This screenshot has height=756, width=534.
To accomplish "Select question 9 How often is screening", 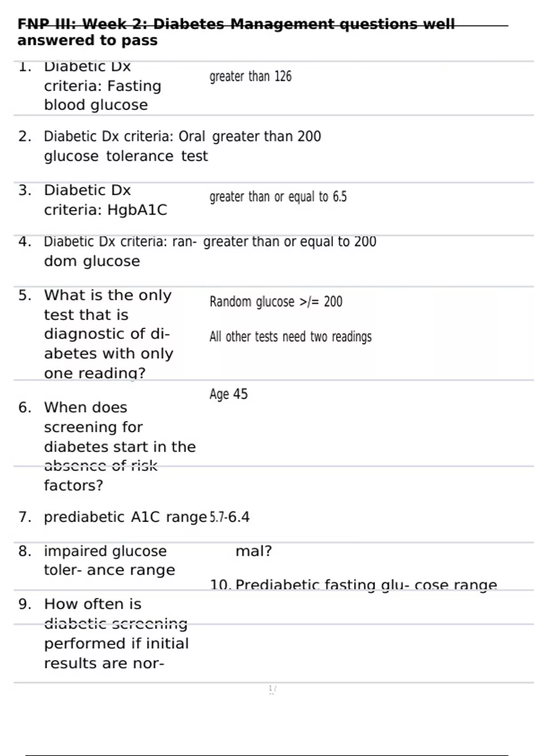I will 116,633.
